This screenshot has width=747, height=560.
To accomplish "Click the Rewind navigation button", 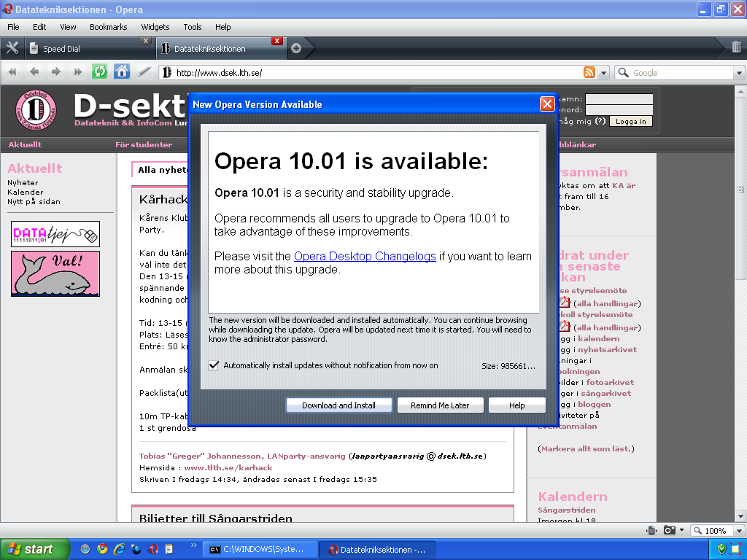I will (12, 72).
